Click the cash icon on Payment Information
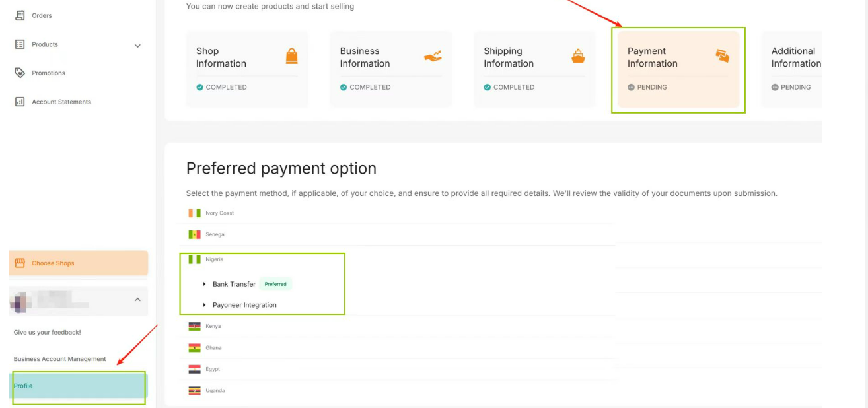The image size is (868, 408). click(x=722, y=56)
